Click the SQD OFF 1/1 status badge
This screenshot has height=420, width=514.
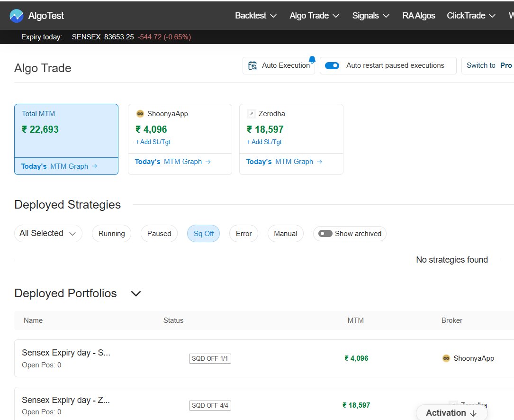coord(210,358)
